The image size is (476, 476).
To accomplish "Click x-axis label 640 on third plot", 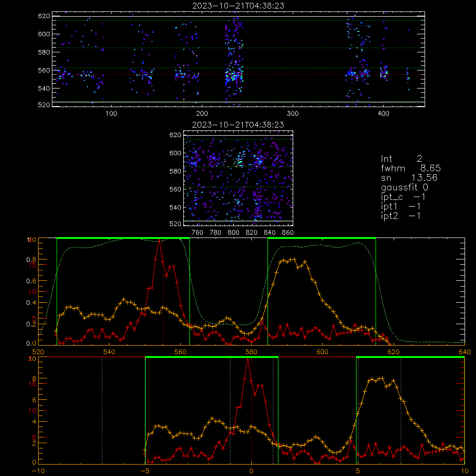I will point(465,352).
